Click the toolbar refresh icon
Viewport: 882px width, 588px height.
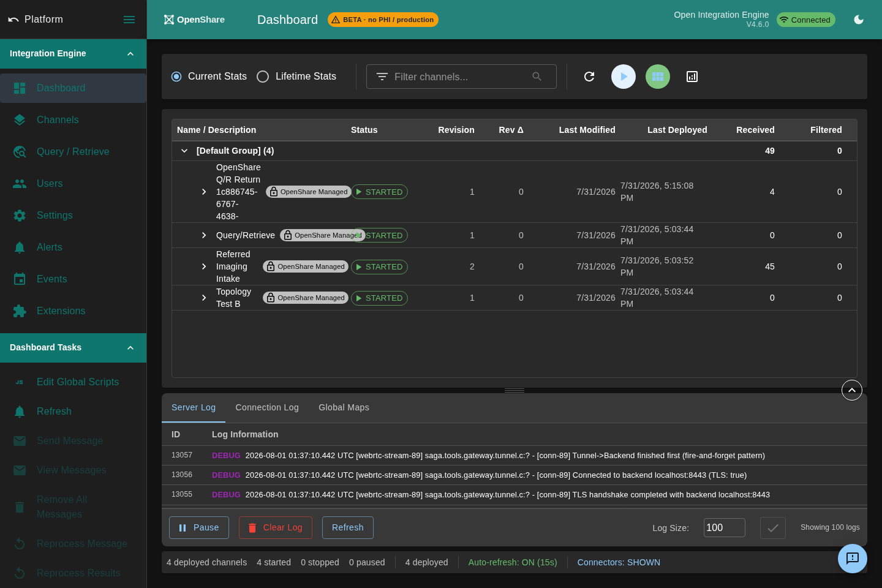(x=589, y=77)
